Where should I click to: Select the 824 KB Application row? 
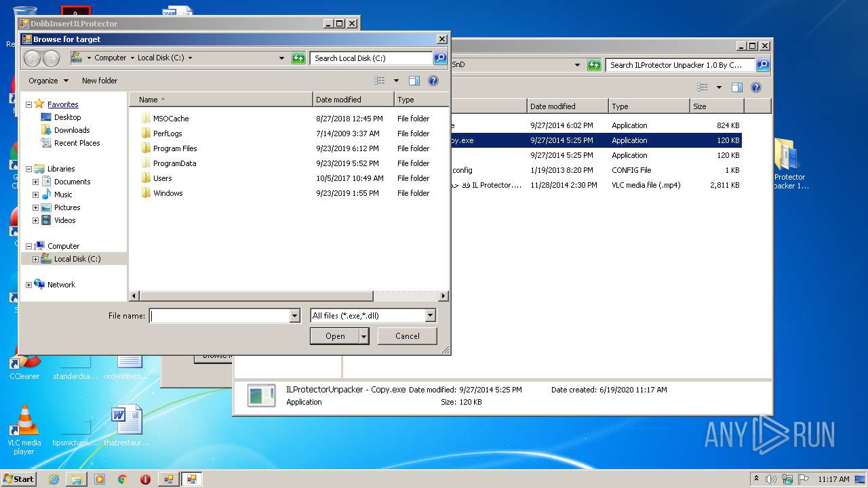pos(596,125)
